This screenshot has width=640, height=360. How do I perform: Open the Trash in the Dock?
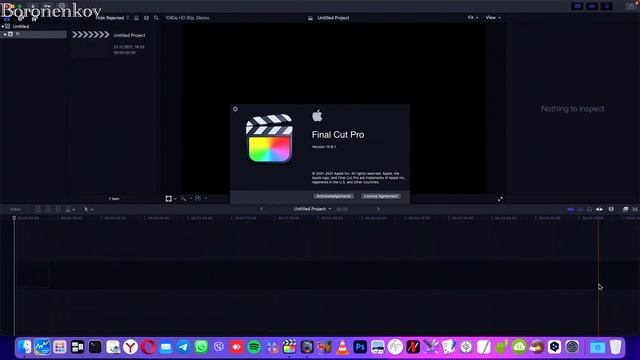(x=616, y=347)
